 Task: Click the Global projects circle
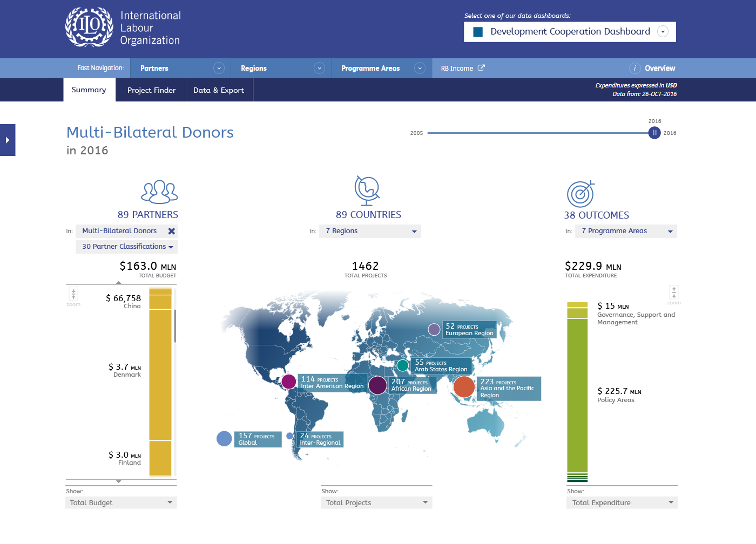coord(224,439)
